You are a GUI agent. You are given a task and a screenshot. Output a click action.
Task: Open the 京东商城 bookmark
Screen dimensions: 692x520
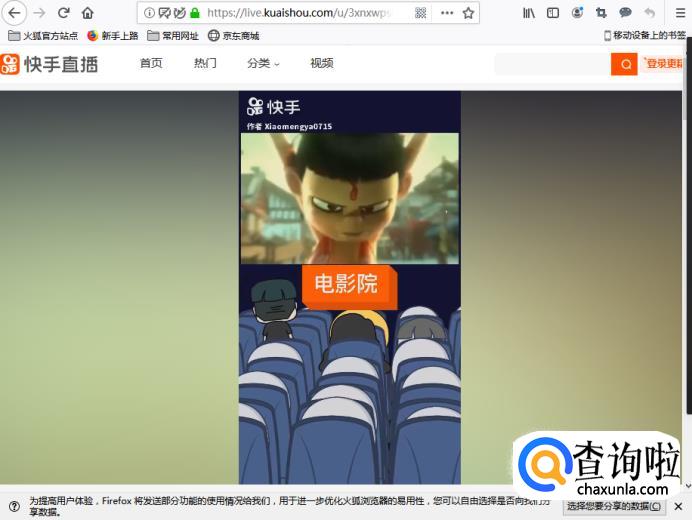(233, 36)
